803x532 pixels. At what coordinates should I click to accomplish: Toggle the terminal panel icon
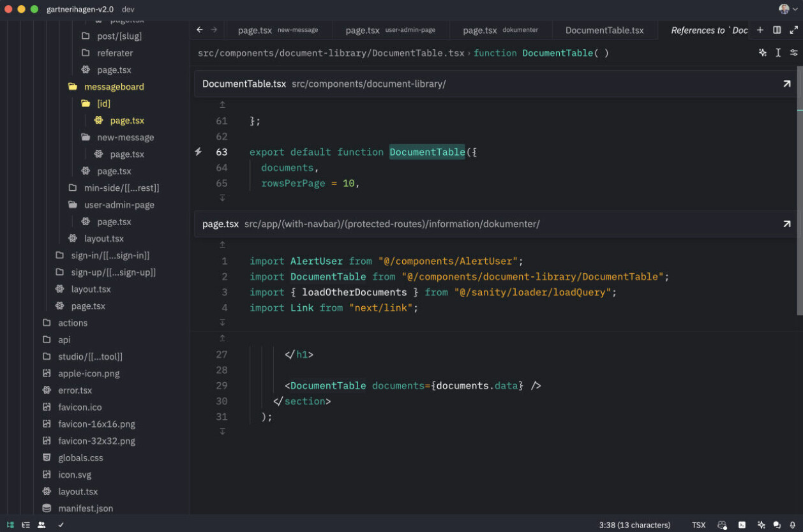click(x=742, y=525)
